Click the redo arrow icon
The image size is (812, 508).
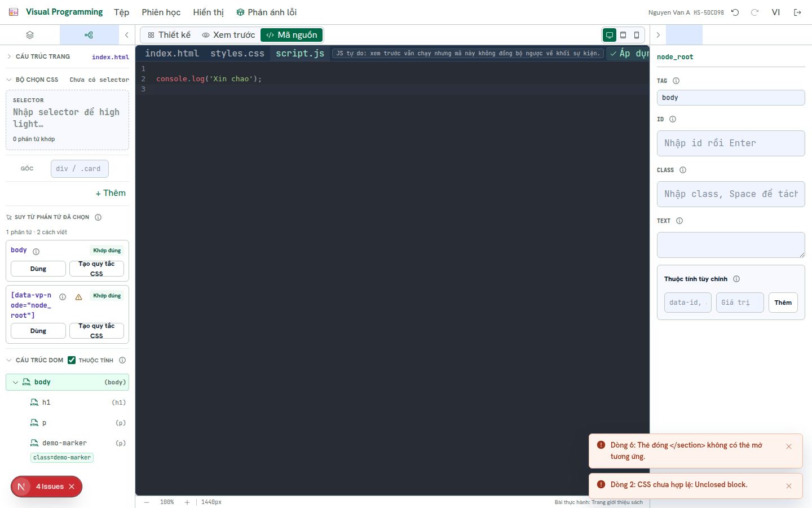pos(754,12)
